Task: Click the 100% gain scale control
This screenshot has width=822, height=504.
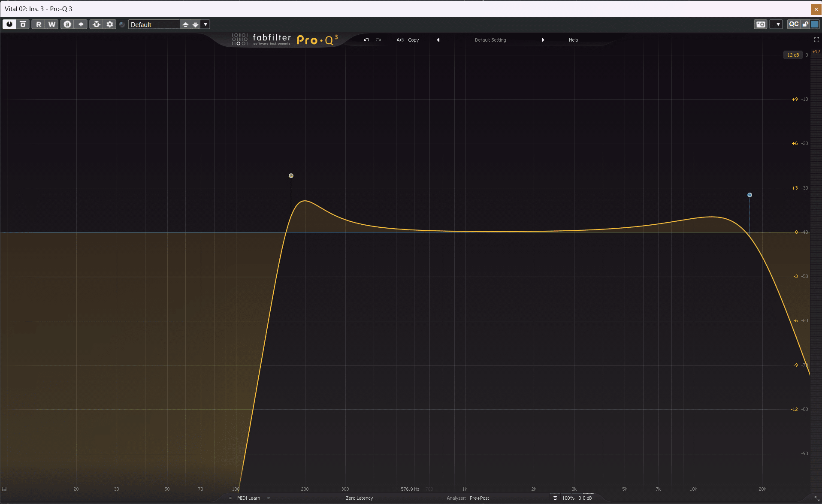Action: coord(568,498)
